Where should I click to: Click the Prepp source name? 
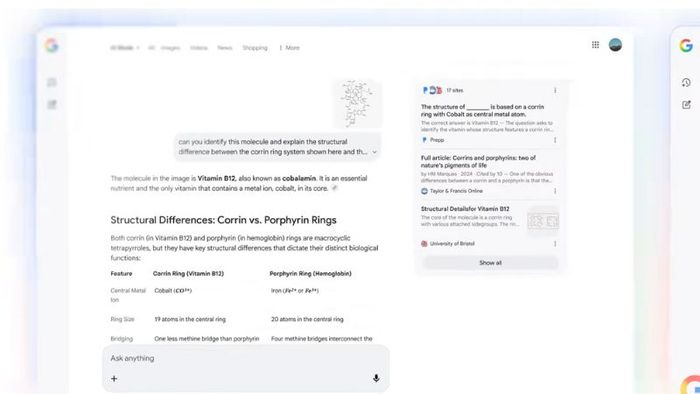(437, 140)
